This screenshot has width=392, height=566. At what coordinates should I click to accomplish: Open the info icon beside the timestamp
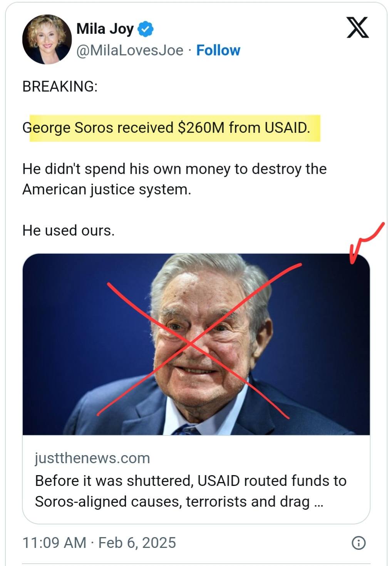[358, 543]
